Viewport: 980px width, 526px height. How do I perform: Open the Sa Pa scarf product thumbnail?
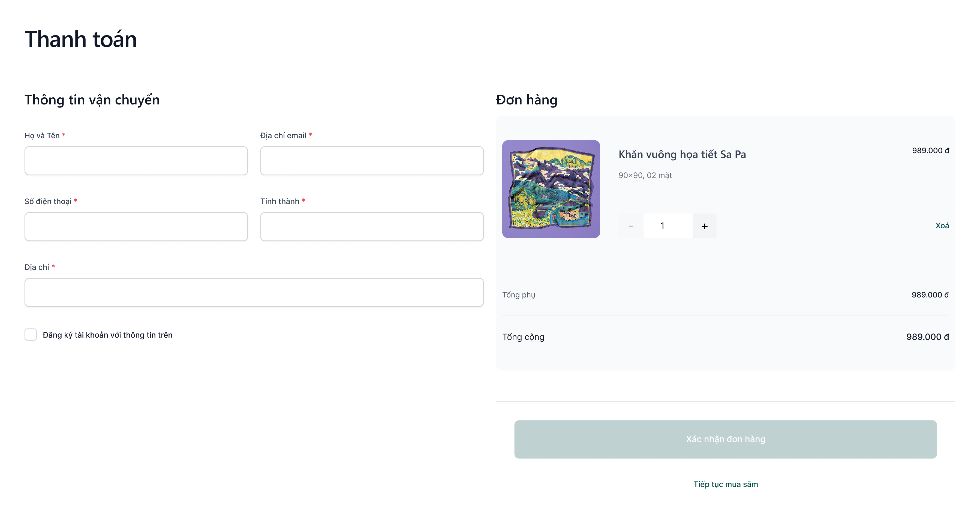[551, 189]
